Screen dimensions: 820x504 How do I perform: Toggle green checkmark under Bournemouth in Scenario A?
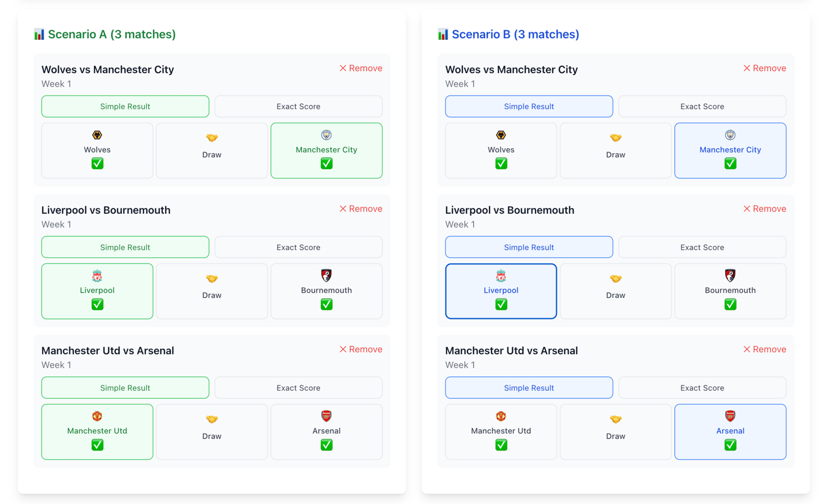326,304
